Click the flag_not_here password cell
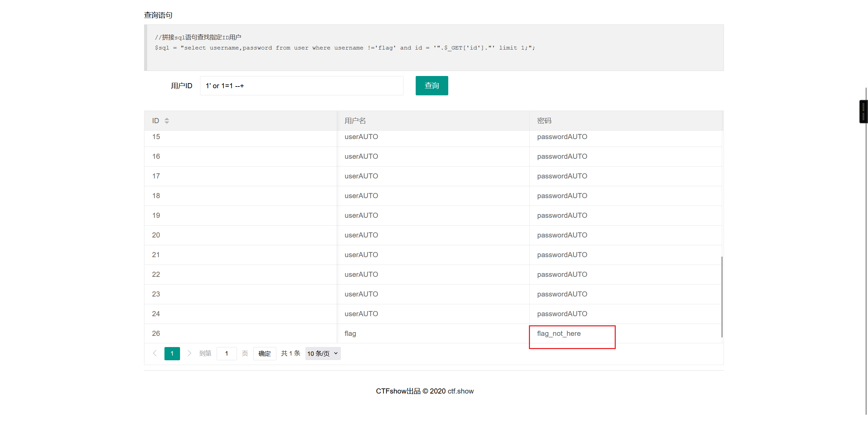This screenshot has height=421, width=868. (x=558, y=333)
